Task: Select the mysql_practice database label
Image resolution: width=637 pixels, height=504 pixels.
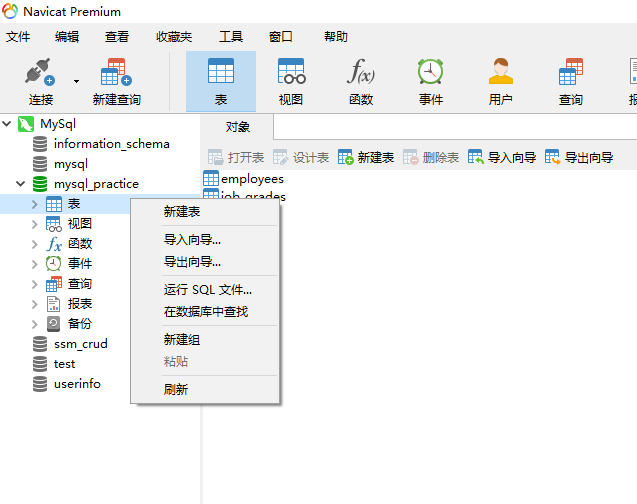Action: click(x=96, y=184)
